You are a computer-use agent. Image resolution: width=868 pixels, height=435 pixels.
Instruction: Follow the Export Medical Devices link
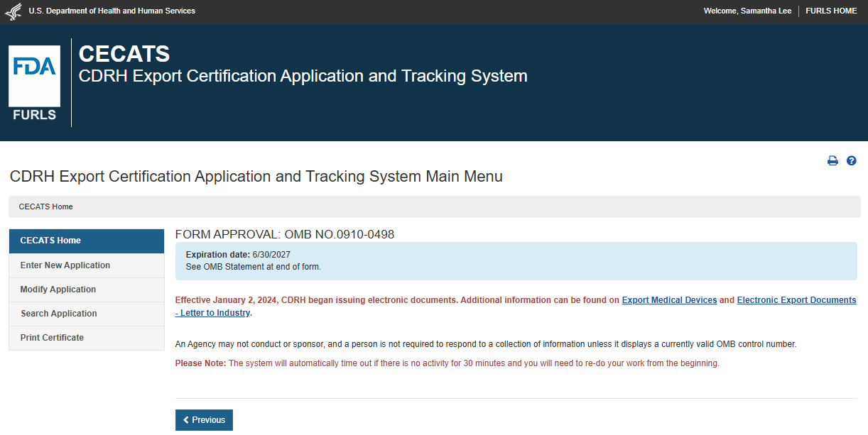tap(669, 300)
